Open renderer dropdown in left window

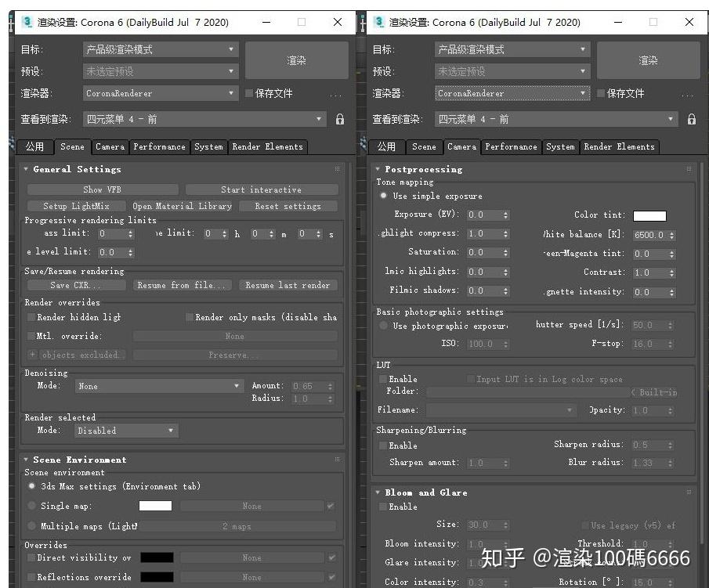pos(161,93)
